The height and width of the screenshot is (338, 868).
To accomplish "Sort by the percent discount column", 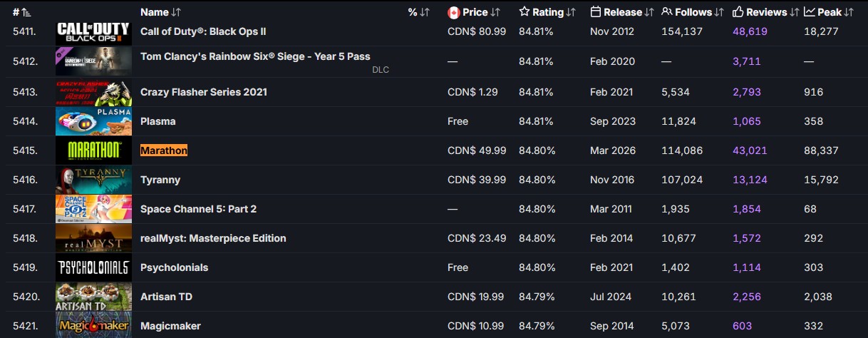I will pos(419,12).
